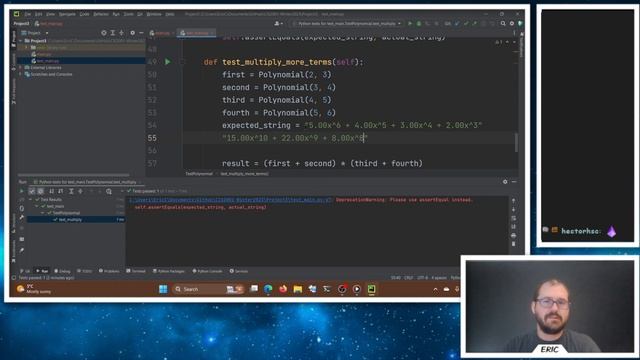Click test_main.py file link in console
Viewport: 640px width, 360px height.
(x=231, y=200)
